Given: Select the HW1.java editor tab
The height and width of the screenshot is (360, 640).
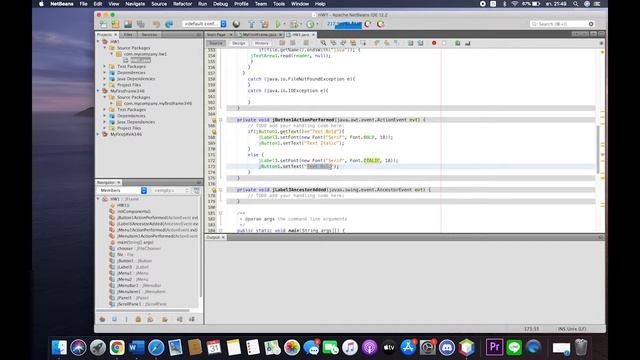Looking at the screenshot, I should pyautogui.click(x=301, y=35).
